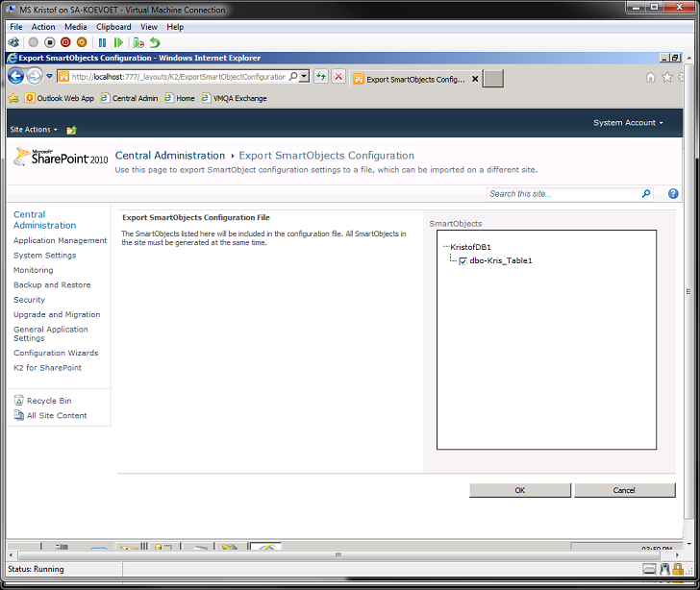Open SharePoint help question icon

[673, 194]
